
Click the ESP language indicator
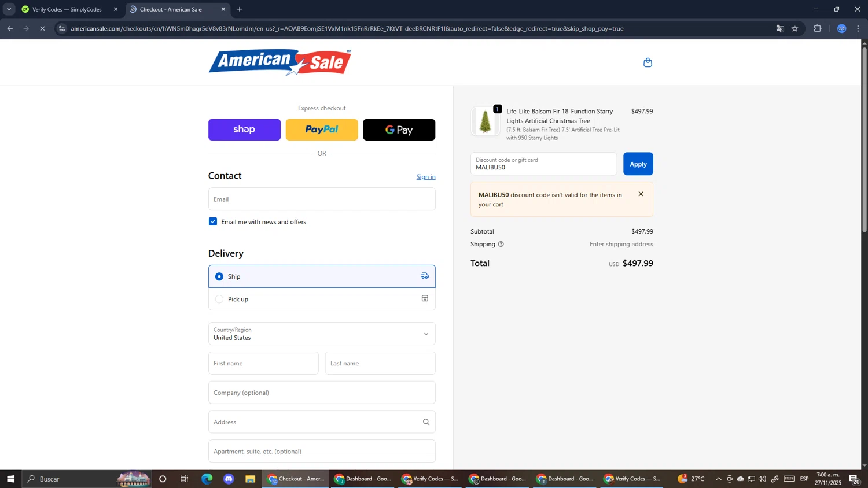pos(804,479)
